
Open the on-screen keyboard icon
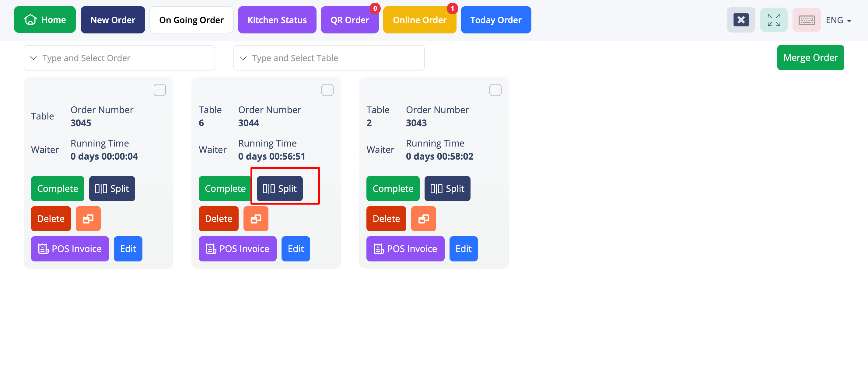coord(806,20)
